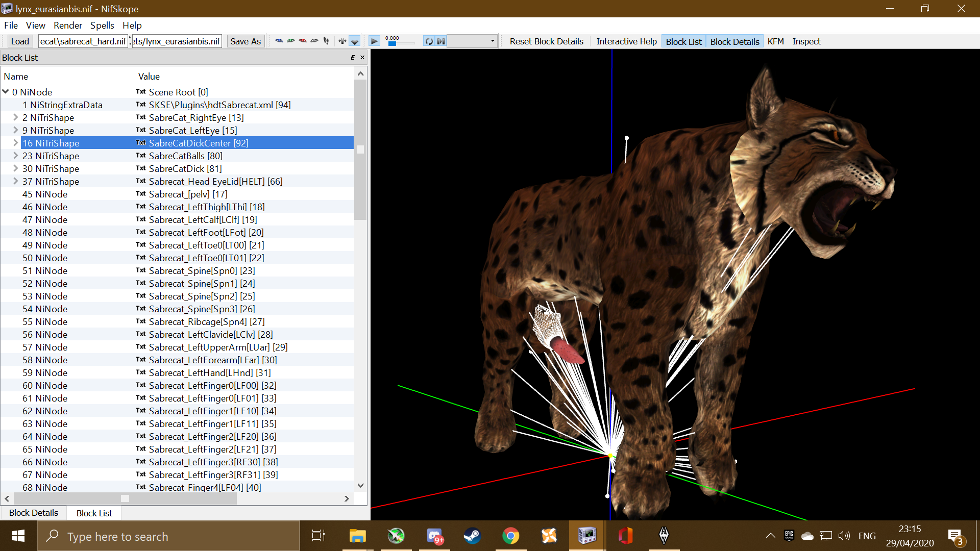Play the animation
The width and height of the screenshot is (980, 551).
click(x=374, y=41)
